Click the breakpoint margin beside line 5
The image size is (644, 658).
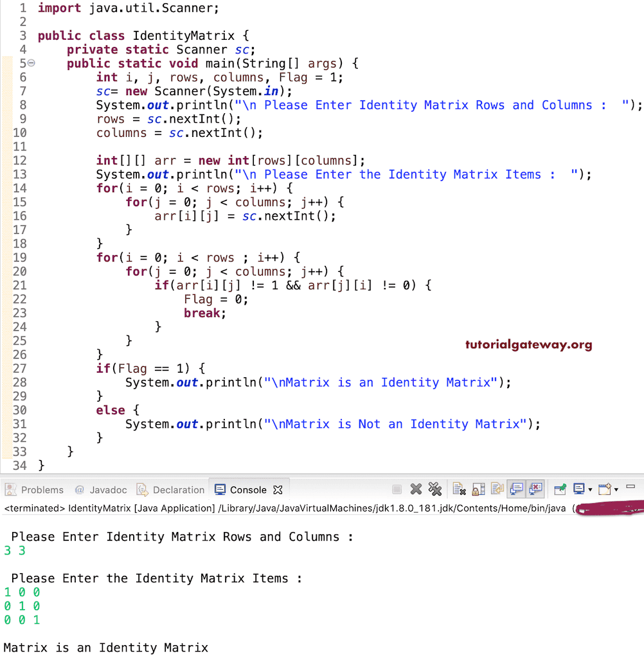[6, 63]
